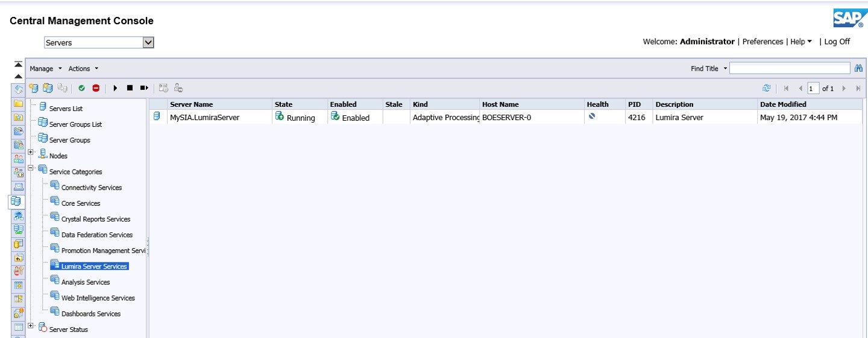Open the Servers navigation dropdown
Viewport: 868px width, 338px height.
(148, 43)
